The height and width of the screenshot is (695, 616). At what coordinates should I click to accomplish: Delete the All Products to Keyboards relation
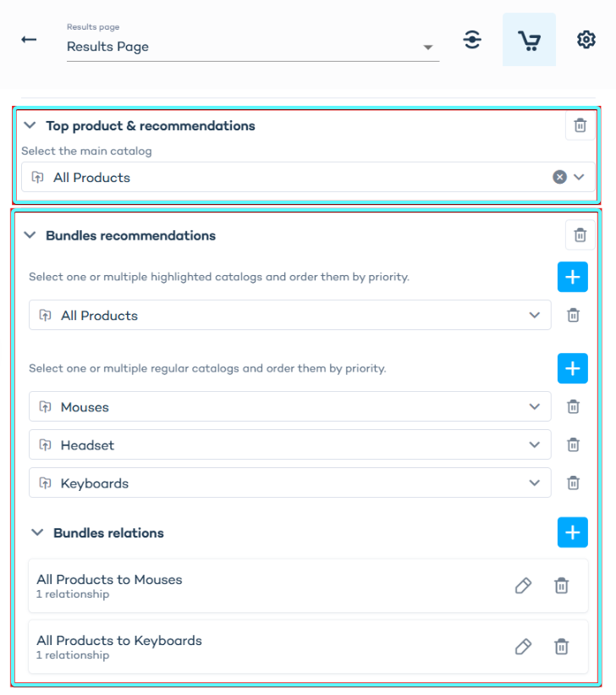(562, 646)
